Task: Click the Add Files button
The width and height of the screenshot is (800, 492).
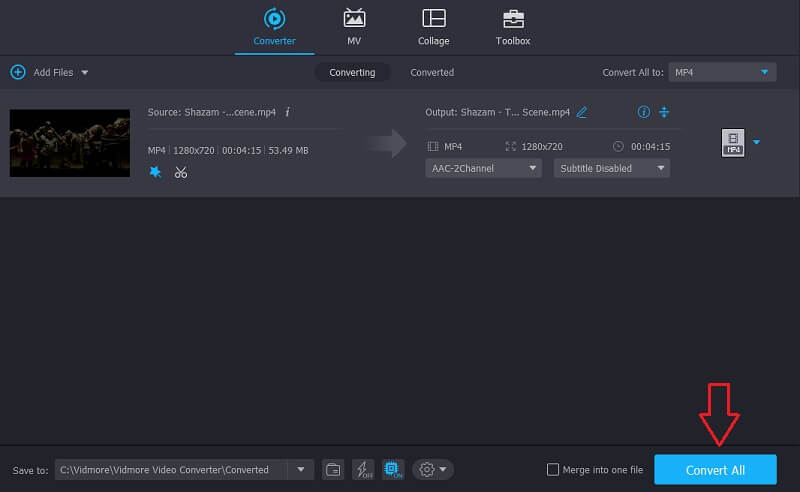Action: (x=48, y=72)
